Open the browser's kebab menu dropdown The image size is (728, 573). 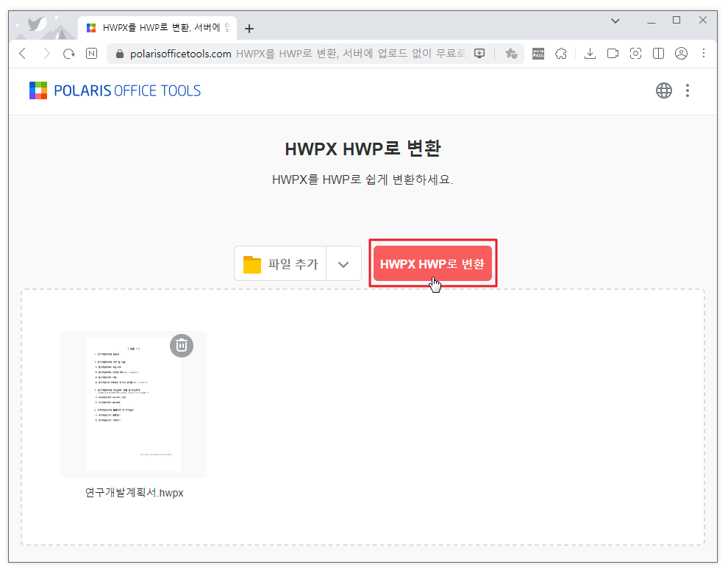(x=704, y=53)
